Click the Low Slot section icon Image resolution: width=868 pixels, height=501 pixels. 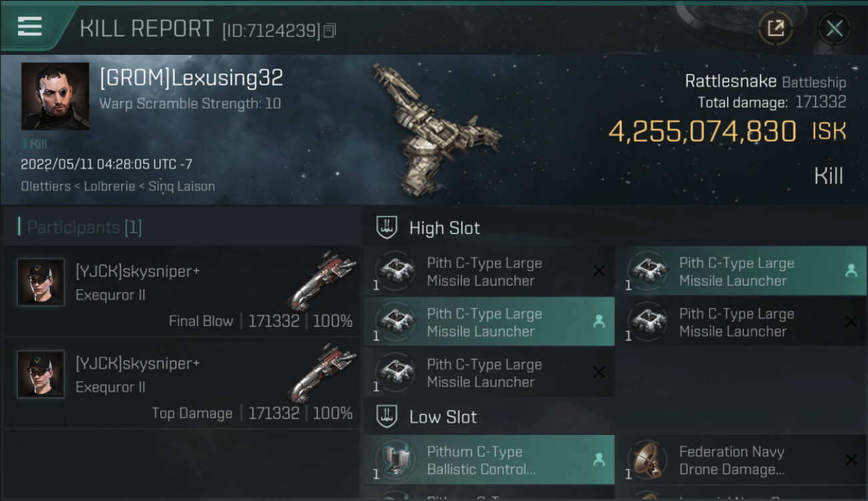(387, 417)
